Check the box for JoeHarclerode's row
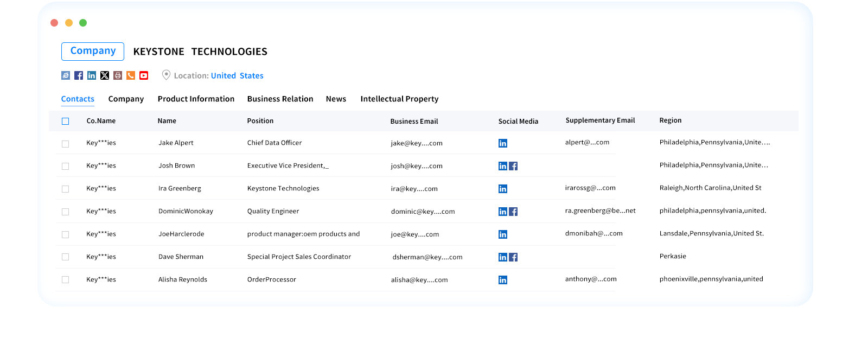Image resolution: width=868 pixels, height=338 pixels. (x=66, y=235)
